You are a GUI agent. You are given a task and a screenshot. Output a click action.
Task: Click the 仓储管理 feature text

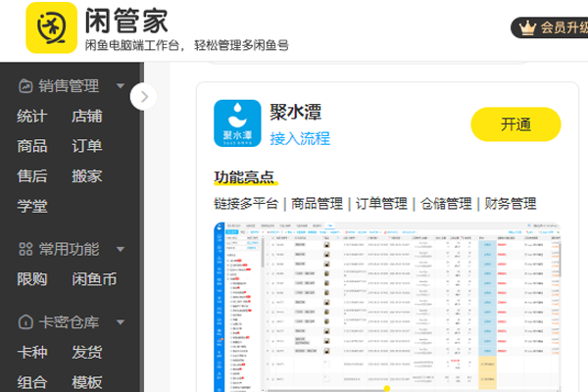click(446, 204)
